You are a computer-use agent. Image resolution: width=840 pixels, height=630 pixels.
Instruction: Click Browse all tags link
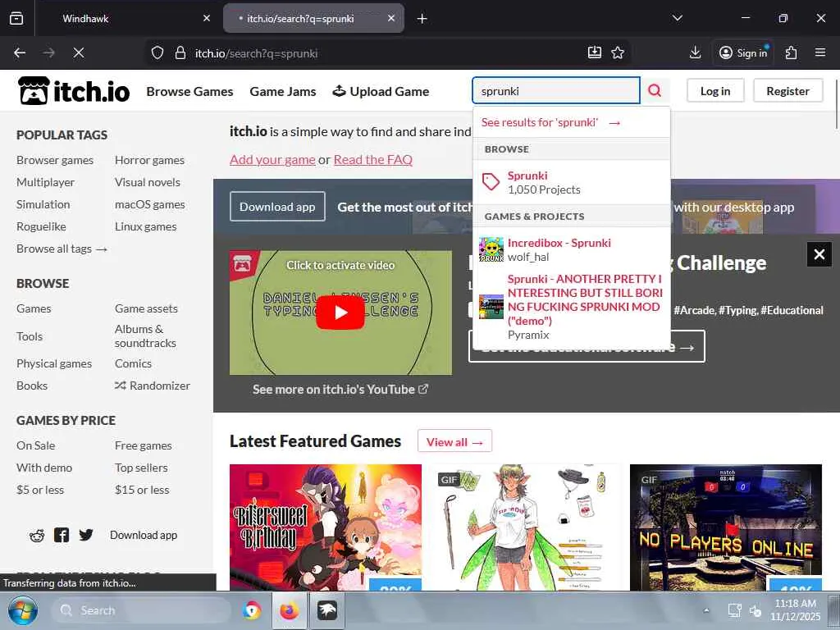[x=62, y=249]
